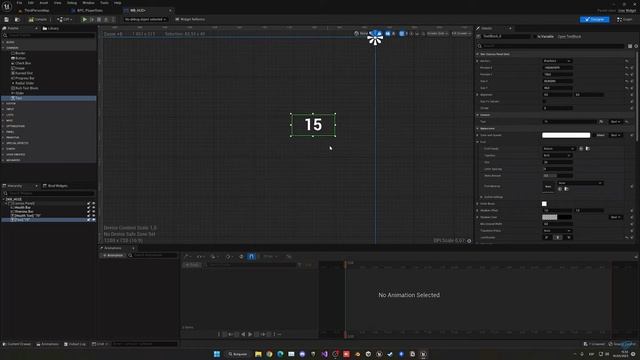Click the Save asset icon in toolbar

[7, 20]
